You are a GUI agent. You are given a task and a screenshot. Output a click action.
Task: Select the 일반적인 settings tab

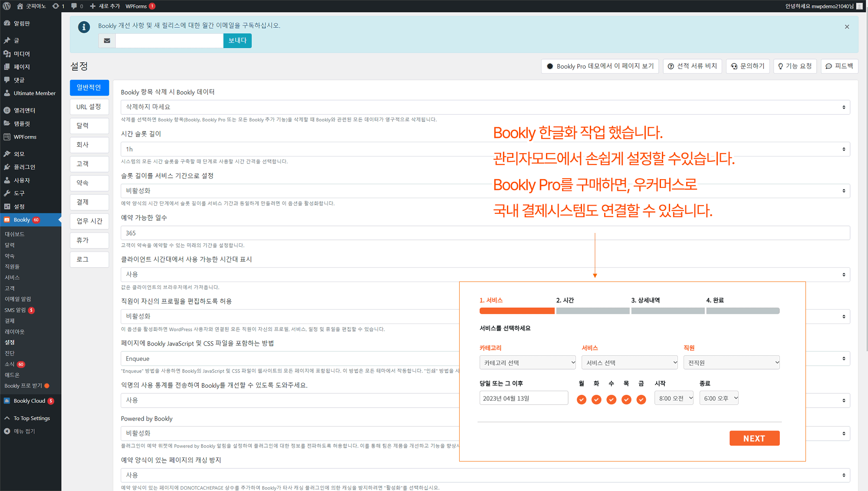tap(89, 88)
